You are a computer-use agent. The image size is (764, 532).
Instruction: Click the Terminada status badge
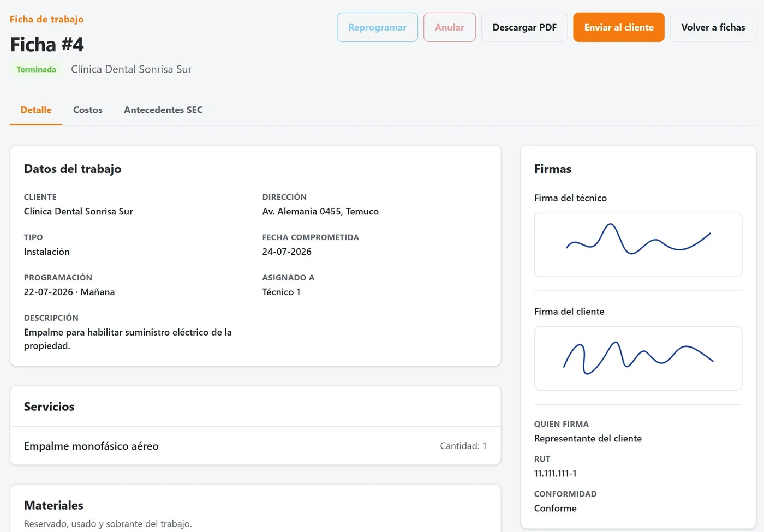click(36, 69)
